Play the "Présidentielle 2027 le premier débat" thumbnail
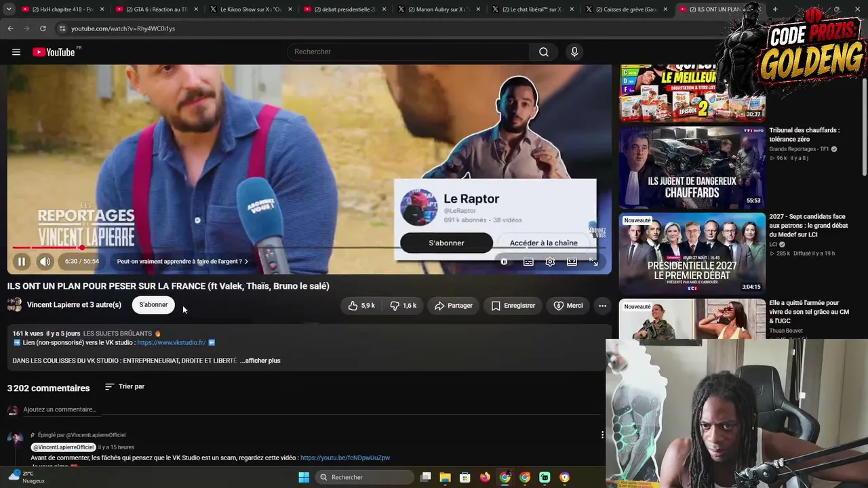The image size is (868, 488). [x=692, y=253]
